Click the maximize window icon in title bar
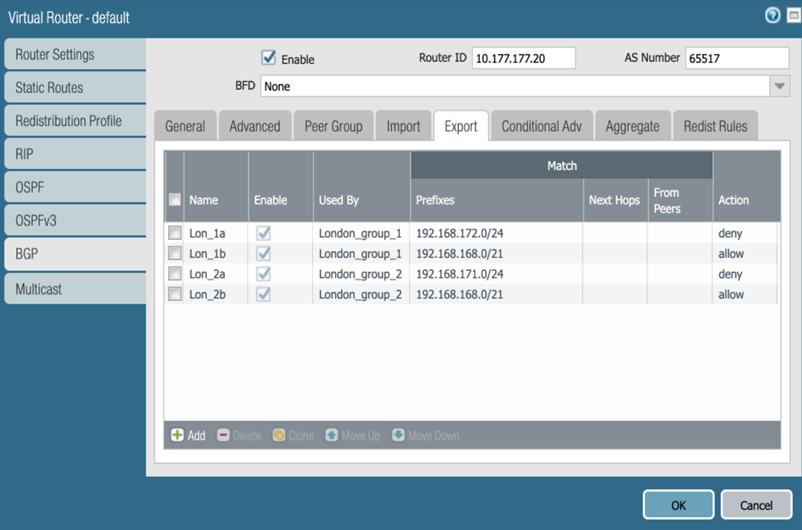The height and width of the screenshot is (530, 802). click(x=790, y=16)
